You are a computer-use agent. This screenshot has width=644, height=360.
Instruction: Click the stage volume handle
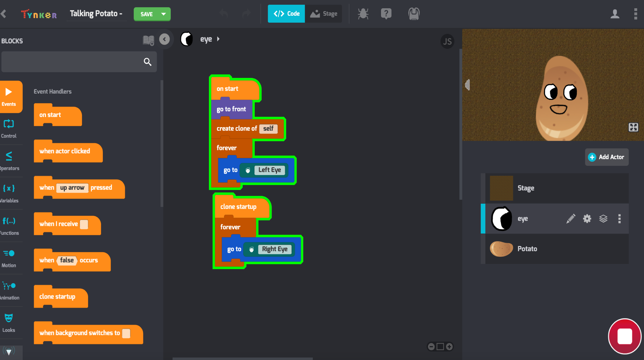[x=467, y=85]
